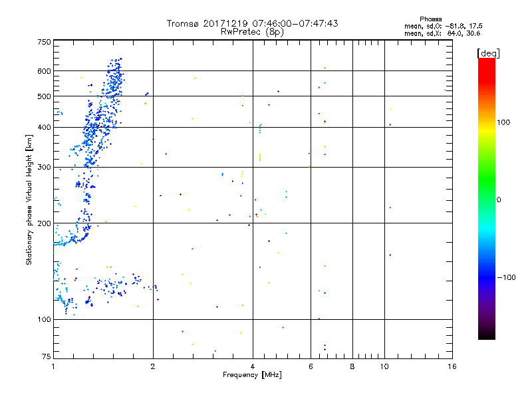
Task: Click the x-axis '2' tick label
Action: (153, 366)
